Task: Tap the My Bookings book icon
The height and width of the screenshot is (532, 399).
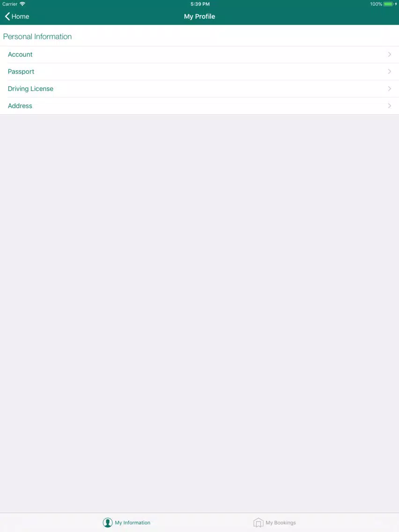Action: [258, 523]
